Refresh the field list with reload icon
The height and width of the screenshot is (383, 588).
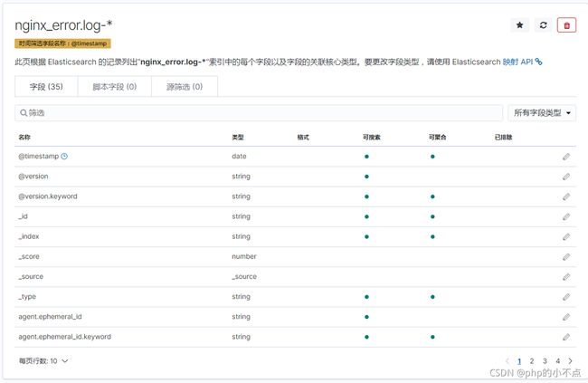(x=543, y=25)
